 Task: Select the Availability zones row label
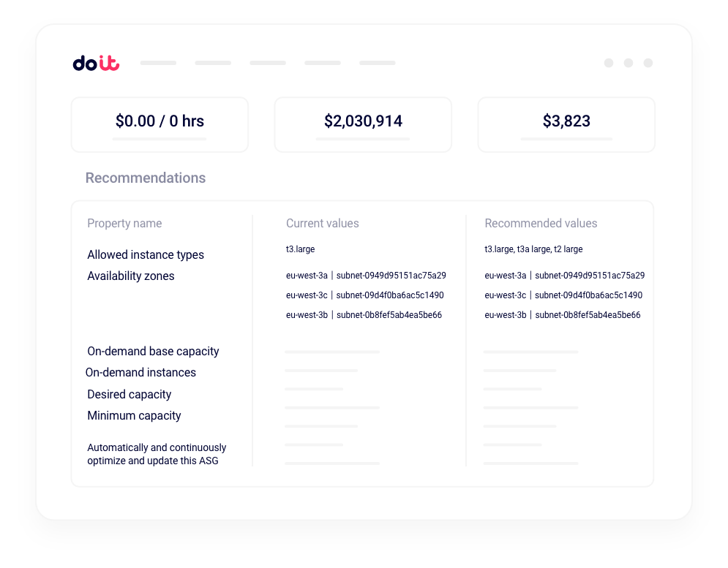tap(131, 276)
